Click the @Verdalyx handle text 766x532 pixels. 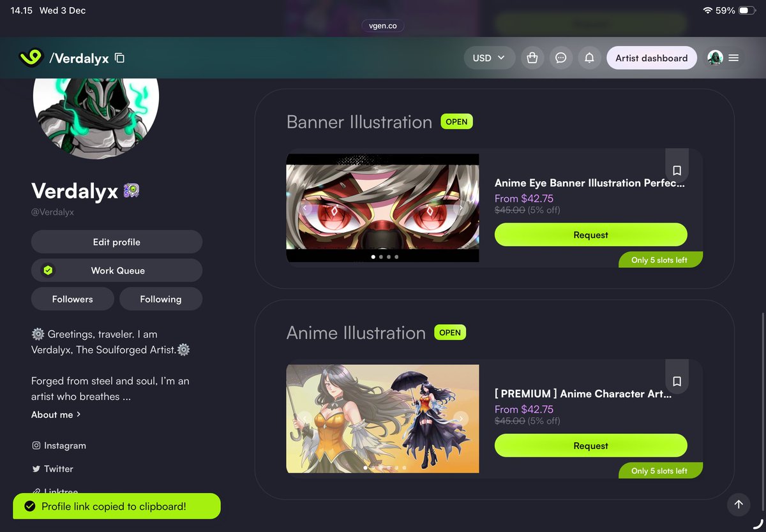point(52,212)
